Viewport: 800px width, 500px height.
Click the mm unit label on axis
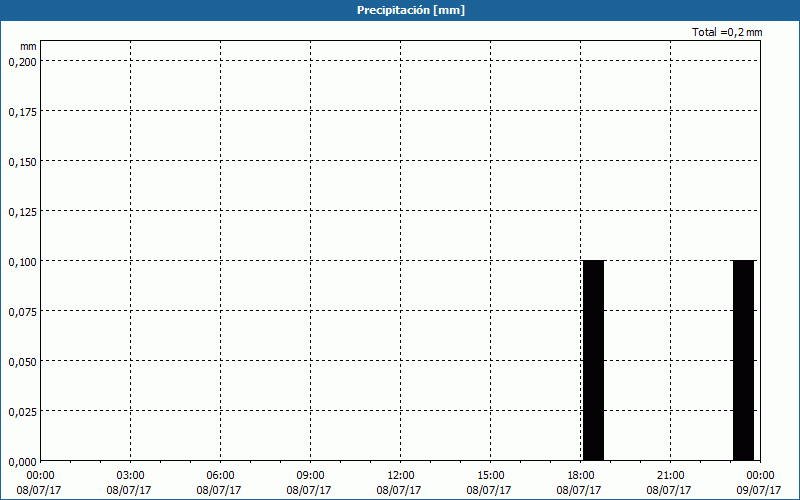pos(28,46)
